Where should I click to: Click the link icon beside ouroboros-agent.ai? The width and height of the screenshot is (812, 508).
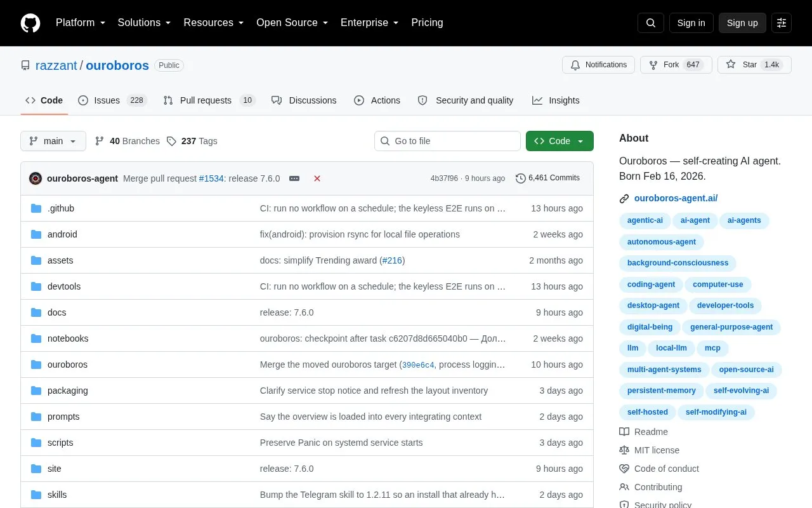click(624, 199)
